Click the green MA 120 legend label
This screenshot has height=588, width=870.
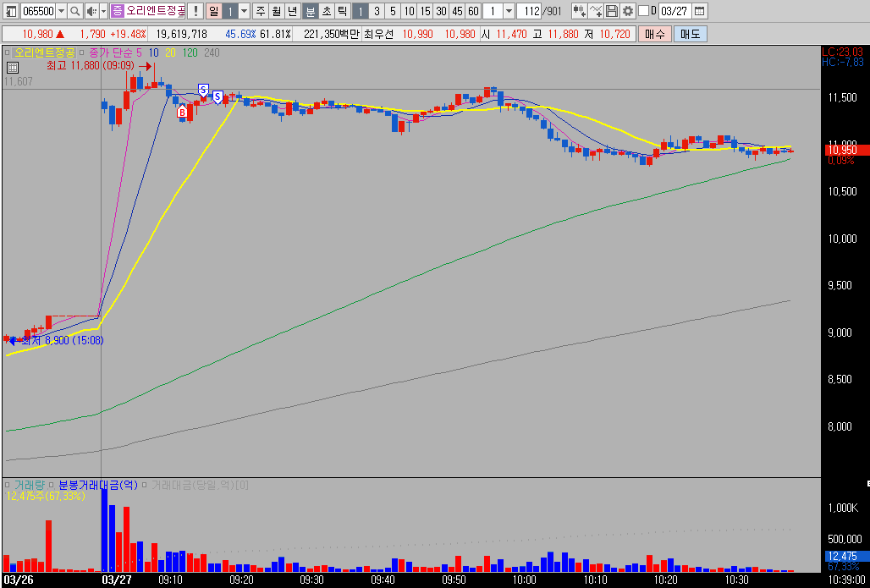tap(190, 52)
